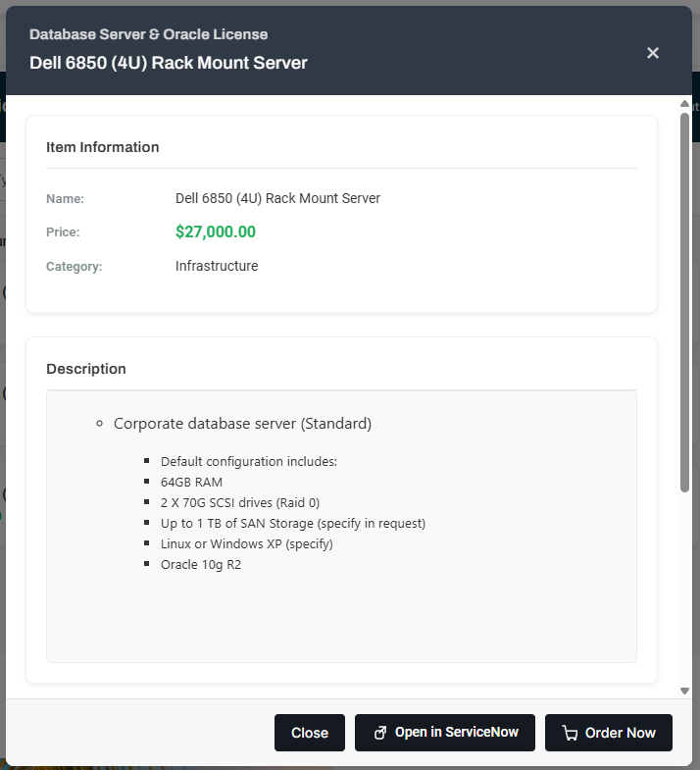700x770 pixels.
Task: Click 2 X 70G SCSI drives bullet
Action: pos(240,503)
